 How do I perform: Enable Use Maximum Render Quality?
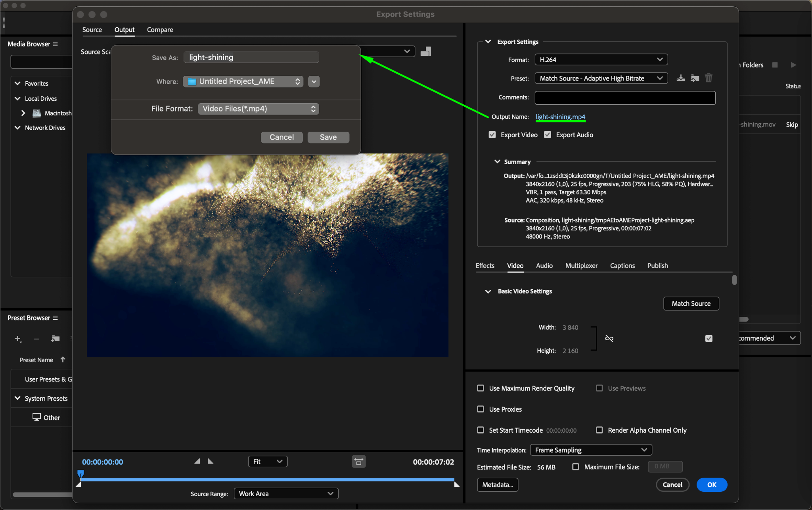481,388
